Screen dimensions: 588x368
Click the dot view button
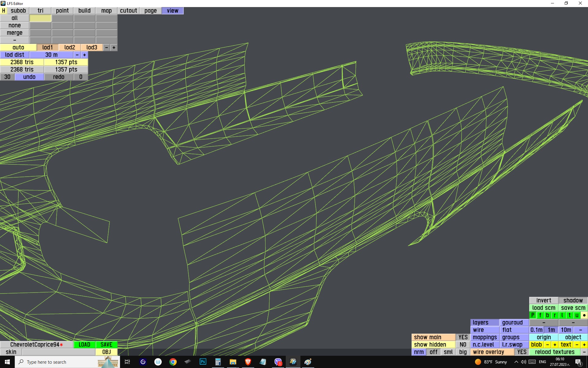coord(584,315)
